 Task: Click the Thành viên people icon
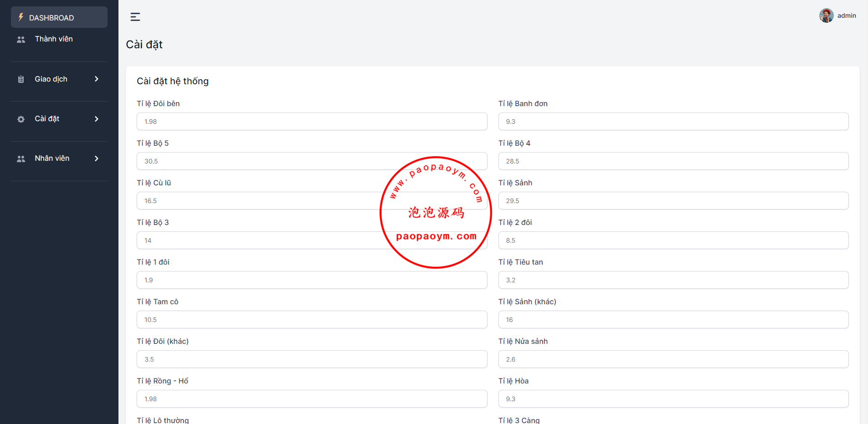[21, 40]
